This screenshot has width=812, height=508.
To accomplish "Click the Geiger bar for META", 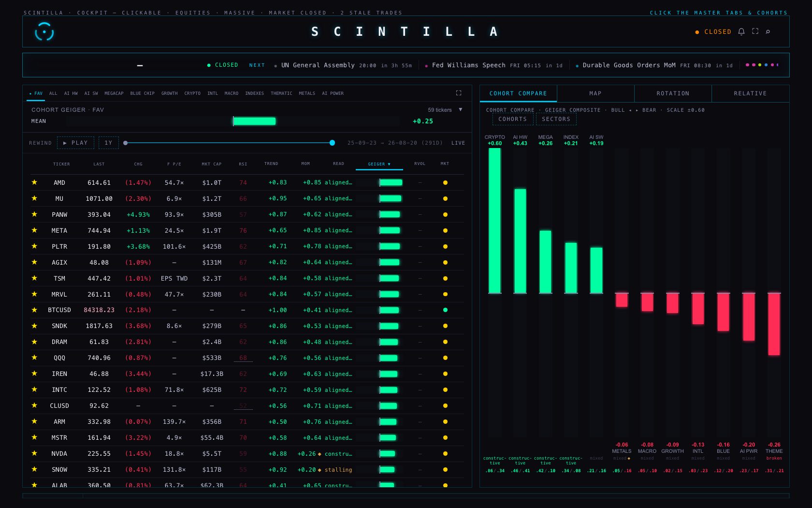I will coord(390,230).
